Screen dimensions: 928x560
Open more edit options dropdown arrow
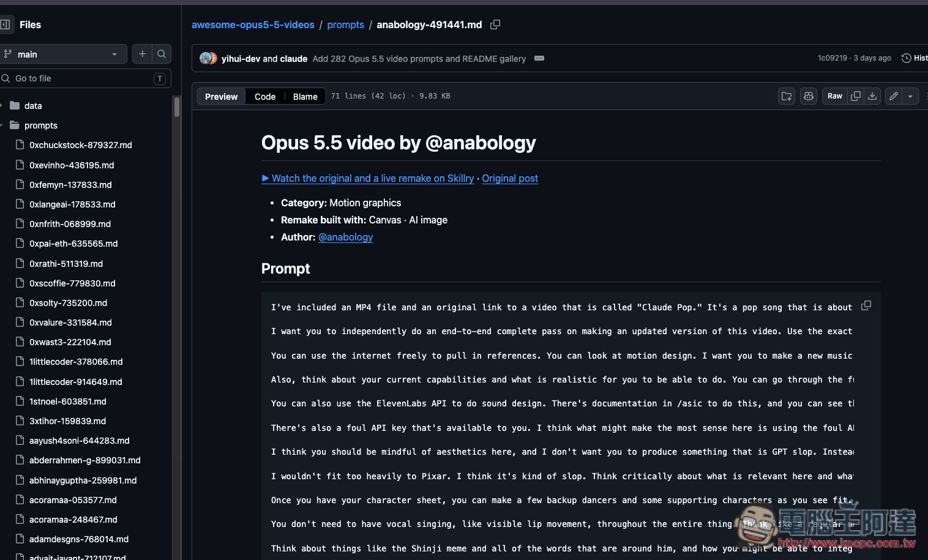pos(910,96)
